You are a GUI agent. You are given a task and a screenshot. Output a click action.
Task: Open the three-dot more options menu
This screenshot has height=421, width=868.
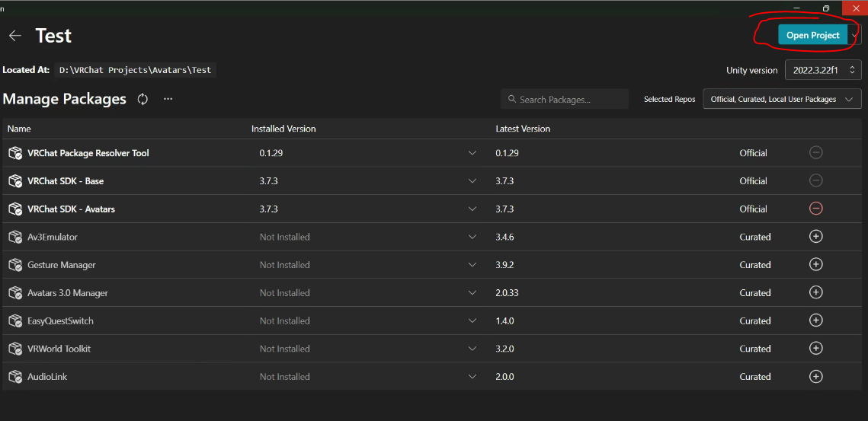168,99
